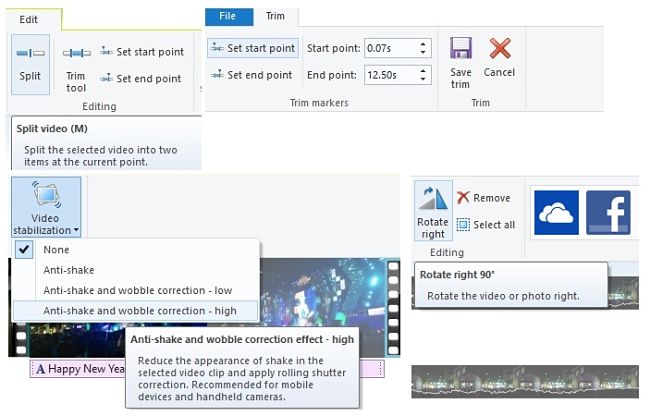Open the File tab
650x416 pixels.
click(229, 17)
